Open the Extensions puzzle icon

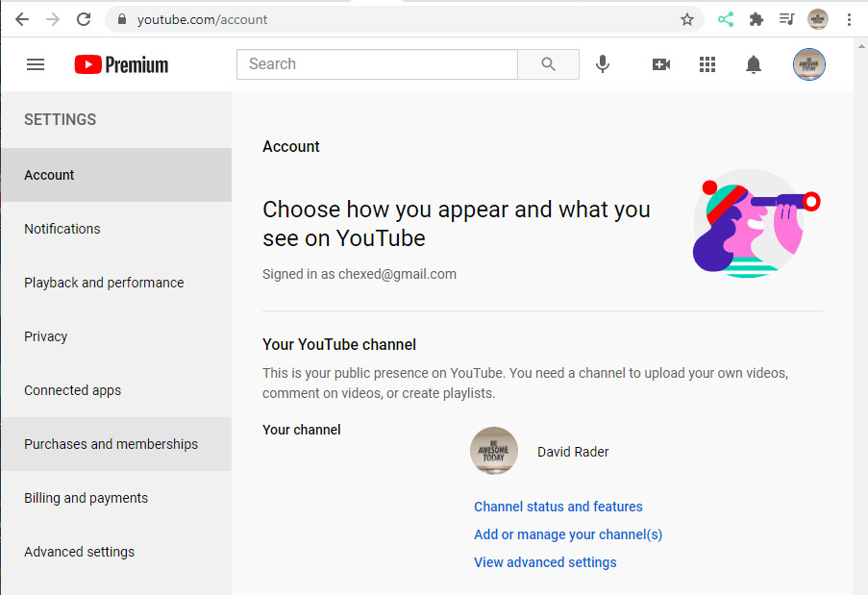pyautogui.click(x=756, y=20)
